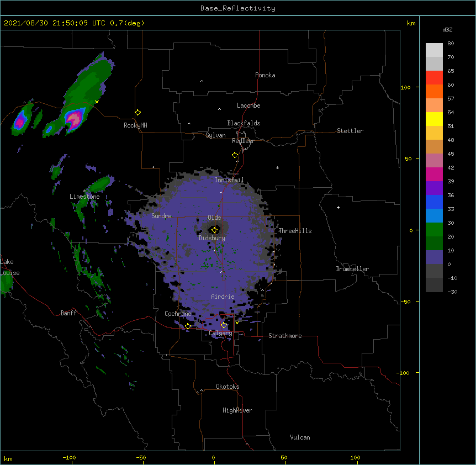Click the Strathmore town label
Image resolution: width=476 pixels, height=465 pixels.
tap(285, 336)
